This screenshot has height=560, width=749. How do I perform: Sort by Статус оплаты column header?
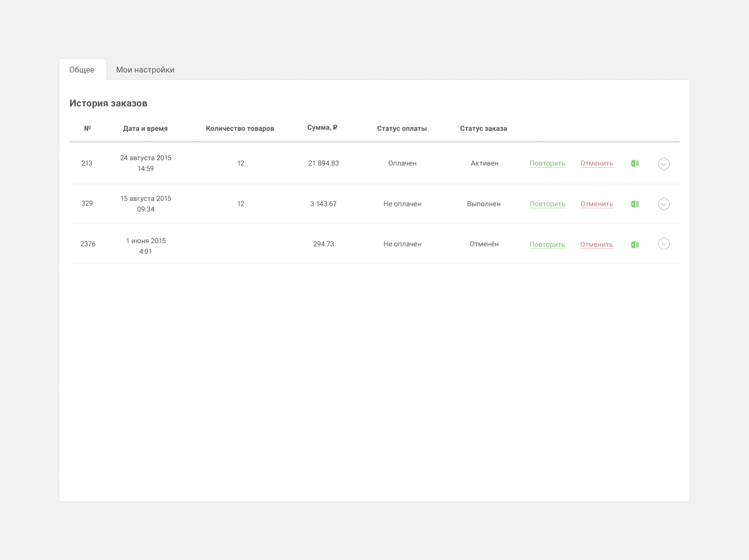pyautogui.click(x=402, y=128)
